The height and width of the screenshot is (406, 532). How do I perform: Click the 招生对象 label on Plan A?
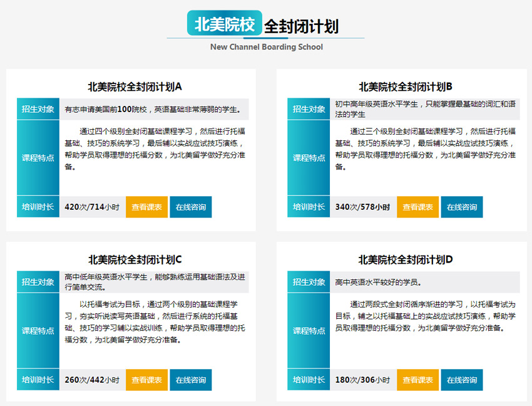coord(38,108)
